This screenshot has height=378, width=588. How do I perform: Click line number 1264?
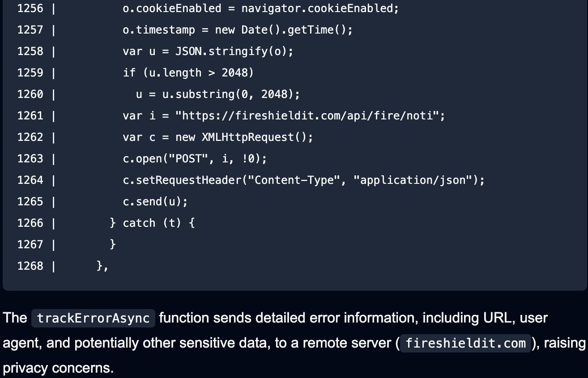pyautogui.click(x=30, y=180)
